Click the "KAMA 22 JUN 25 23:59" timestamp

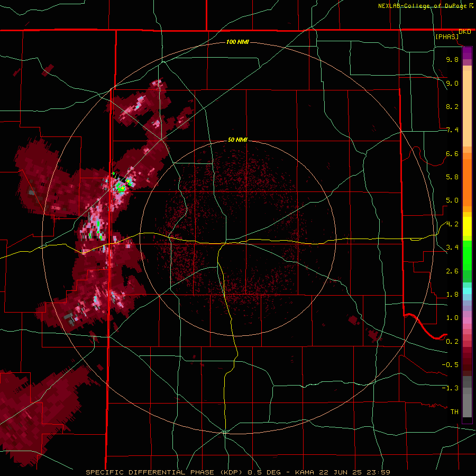(x=342, y=472)
